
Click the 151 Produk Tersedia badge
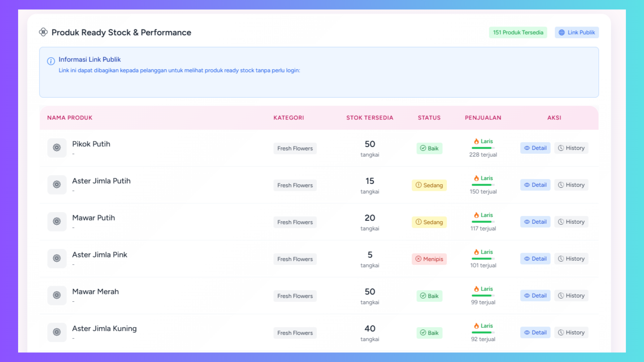click(x=518, y=32)
